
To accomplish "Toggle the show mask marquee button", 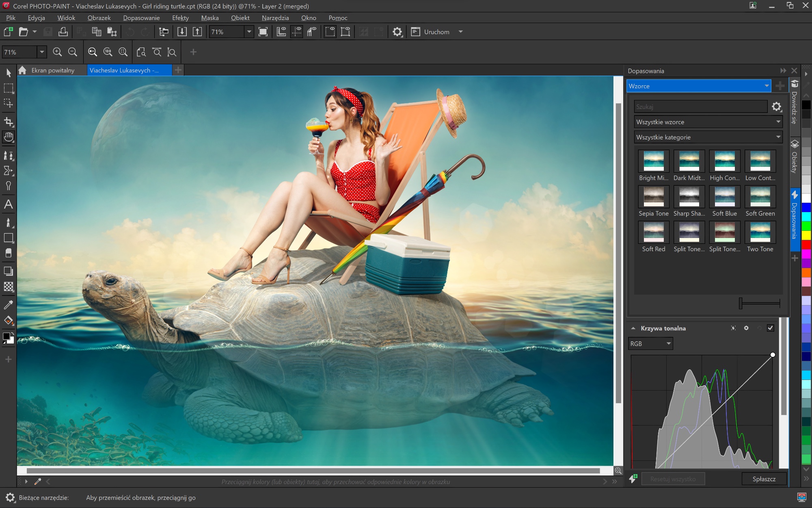I will click(330, 32).
